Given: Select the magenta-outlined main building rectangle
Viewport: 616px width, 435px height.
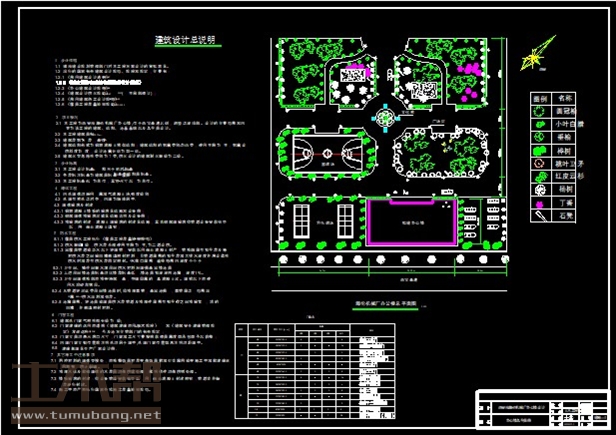Looking at the screenshot, I should pyautogui.click(x=412, y=222).
